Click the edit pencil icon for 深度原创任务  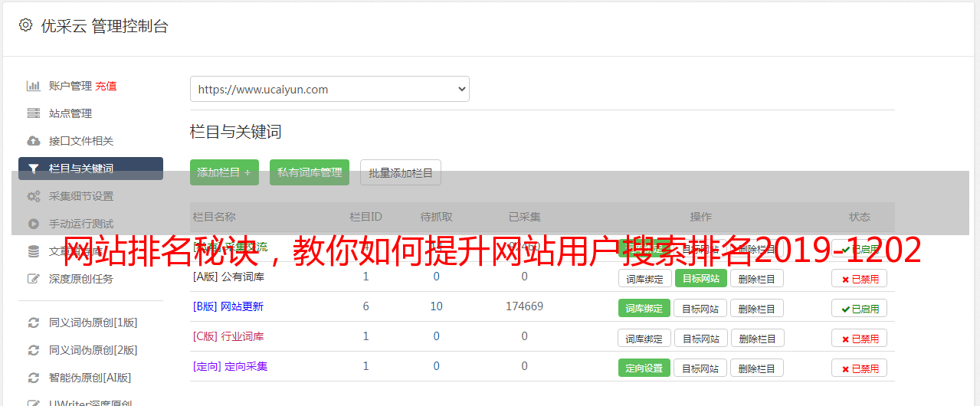pos(34,279)
